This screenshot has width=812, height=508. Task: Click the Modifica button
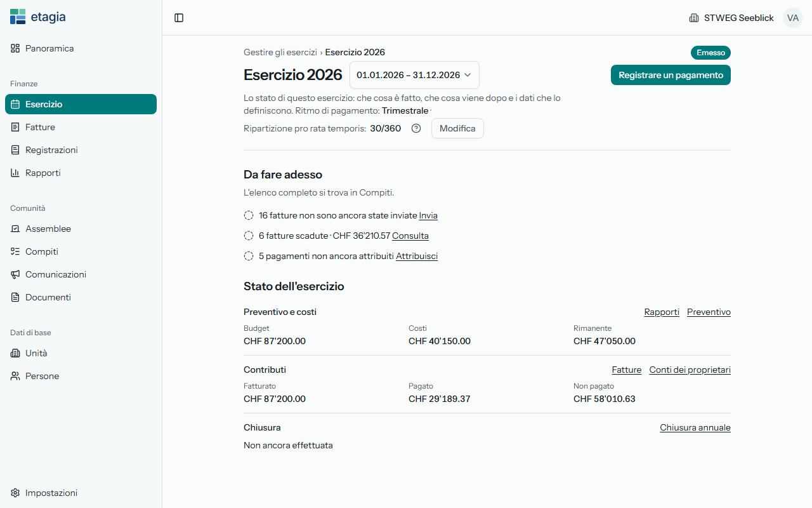(x=457, y=128)
